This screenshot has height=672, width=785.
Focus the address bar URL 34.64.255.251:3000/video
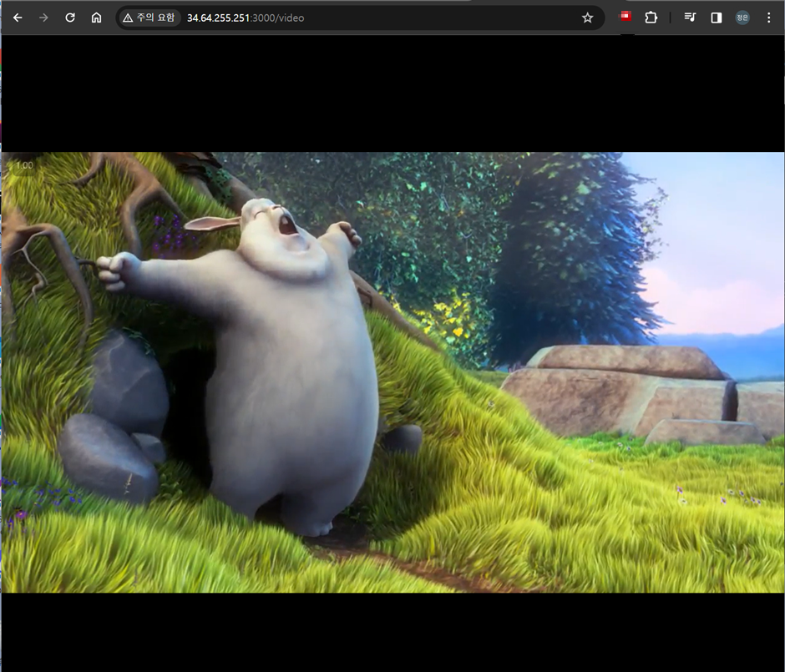246,18
